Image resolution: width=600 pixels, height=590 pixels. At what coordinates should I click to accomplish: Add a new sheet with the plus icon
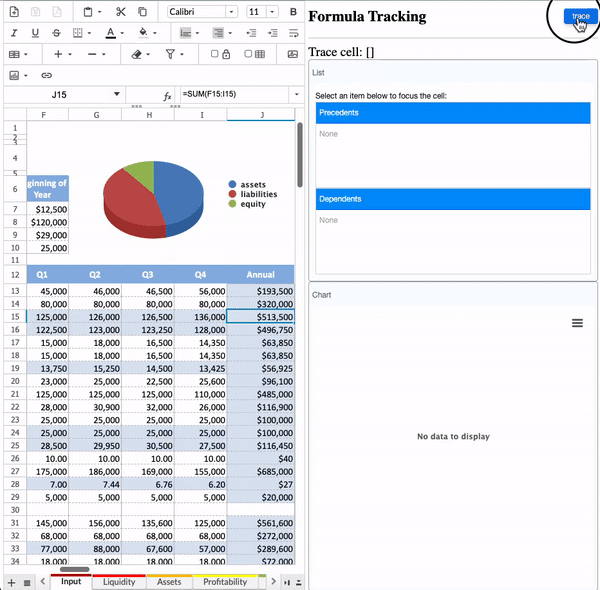pos(11,583)
